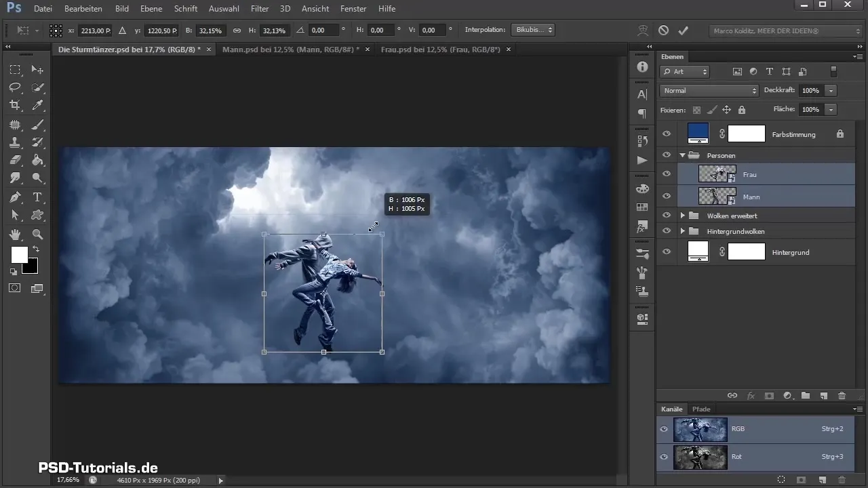Select the Hand tool

[x=15, y=235]
